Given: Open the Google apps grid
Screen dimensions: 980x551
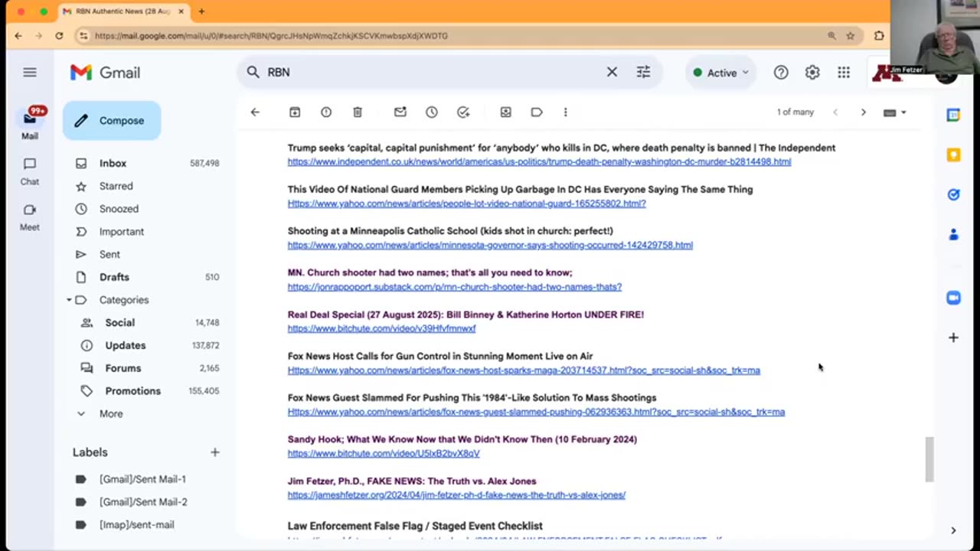Looking at the screenshot, I should (x=844, y=73).
